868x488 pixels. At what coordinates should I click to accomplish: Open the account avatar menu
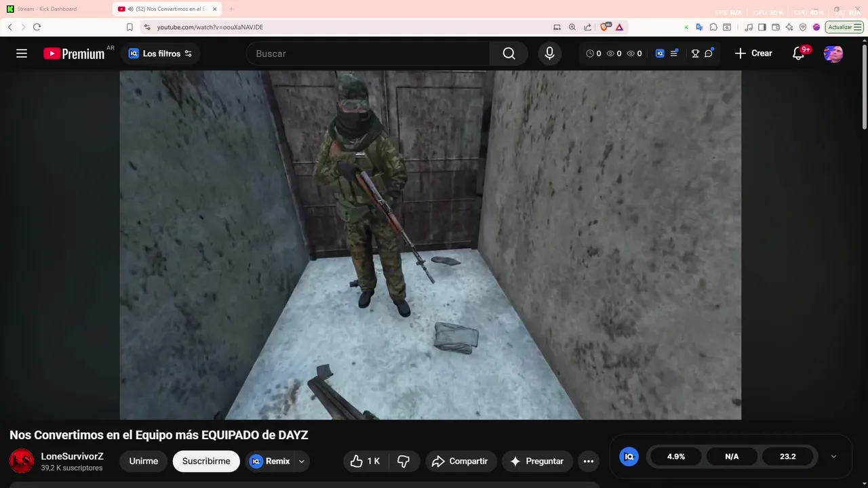(833, 54)
